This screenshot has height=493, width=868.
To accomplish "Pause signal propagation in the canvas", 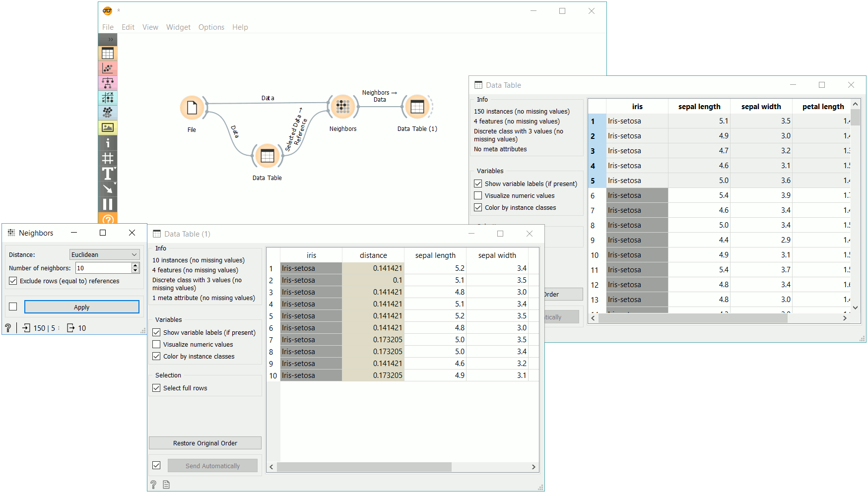I will pyautogui.click(x=108, y=204).
